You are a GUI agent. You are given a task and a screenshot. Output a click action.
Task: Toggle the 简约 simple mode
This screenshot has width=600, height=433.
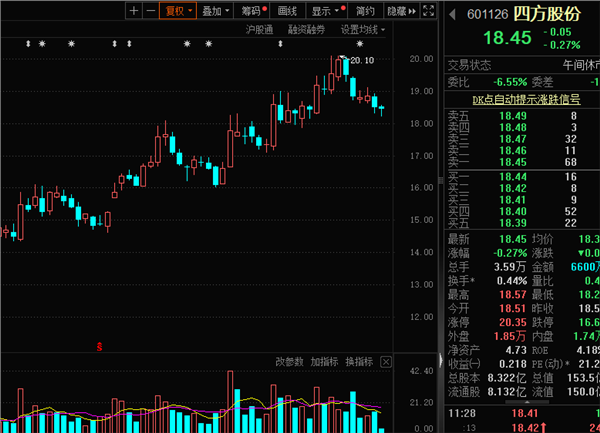(366, 11)
